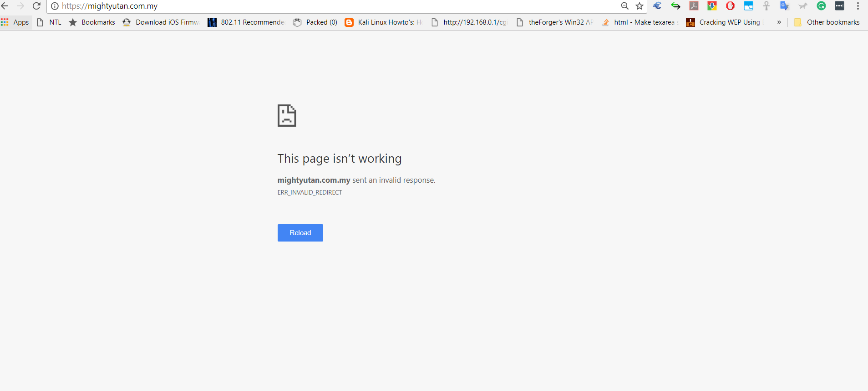Click the browser back arrow

(x=5, y=6)
